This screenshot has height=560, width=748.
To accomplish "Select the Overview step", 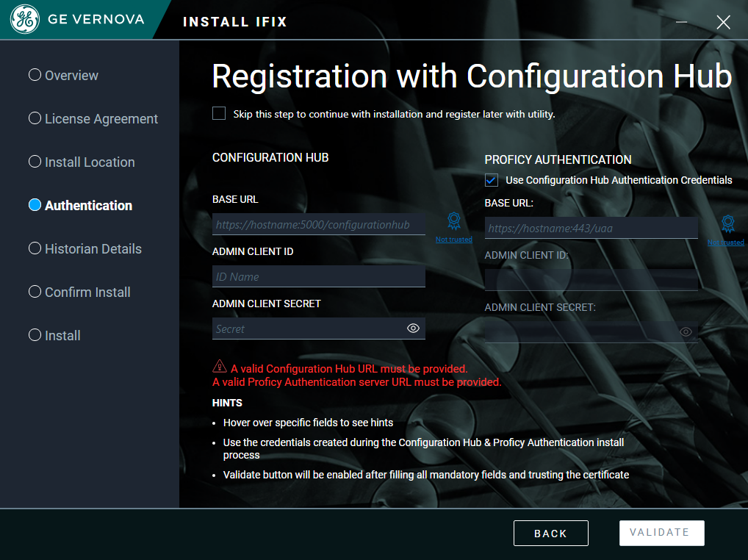I will [x=63, y=76].
